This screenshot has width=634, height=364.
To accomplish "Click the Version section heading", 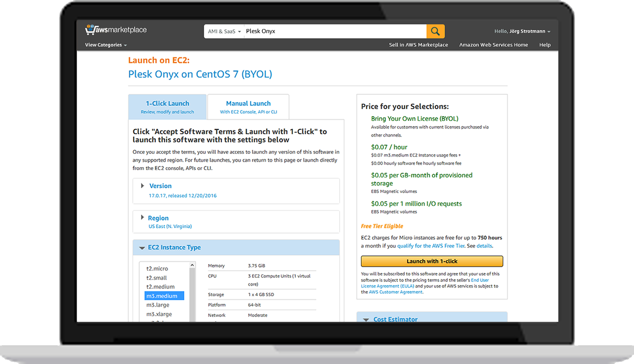I will pos(160,186).
